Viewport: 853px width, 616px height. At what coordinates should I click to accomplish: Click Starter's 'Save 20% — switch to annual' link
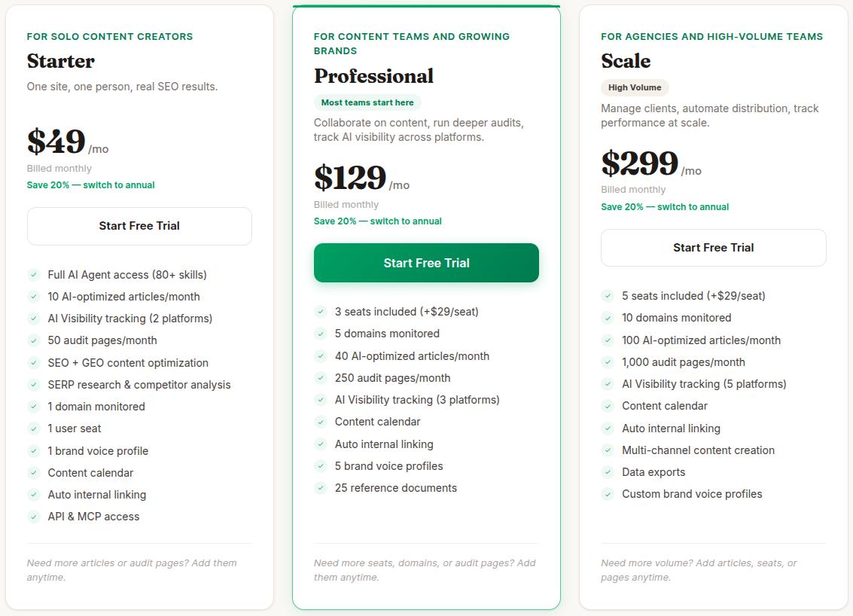[x=91, y=185]
